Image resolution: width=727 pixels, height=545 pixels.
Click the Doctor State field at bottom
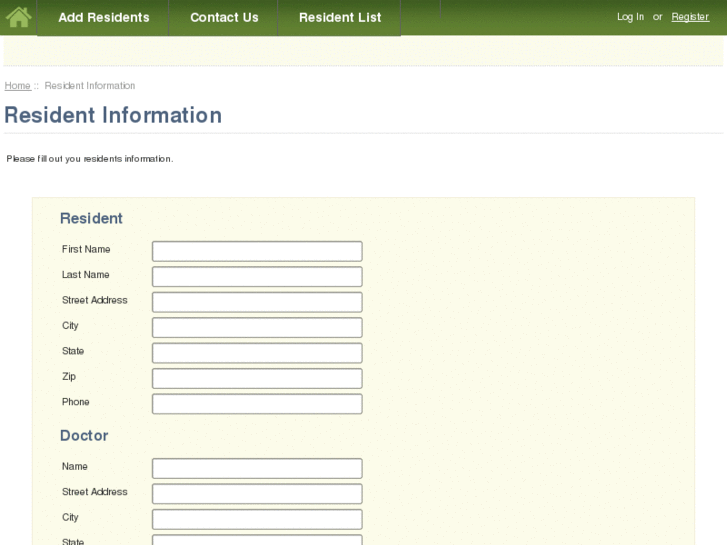point(257,540)
